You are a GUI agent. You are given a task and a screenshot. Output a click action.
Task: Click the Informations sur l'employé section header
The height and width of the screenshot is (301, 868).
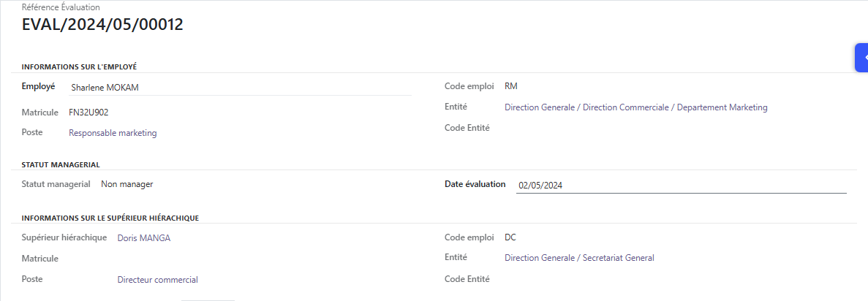point(79,67)
